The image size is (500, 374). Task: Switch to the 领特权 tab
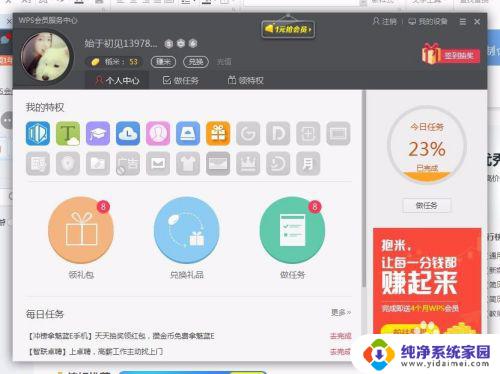pos(246,80)
